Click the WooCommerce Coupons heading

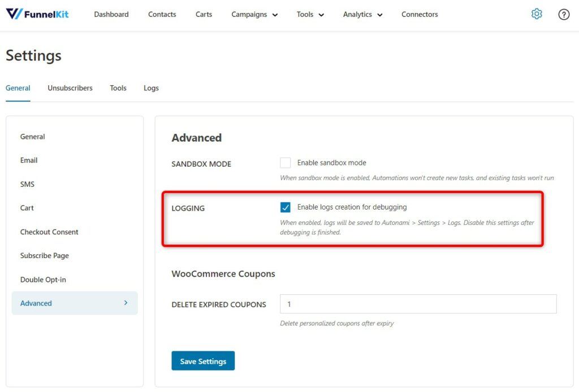coord(223,273)
